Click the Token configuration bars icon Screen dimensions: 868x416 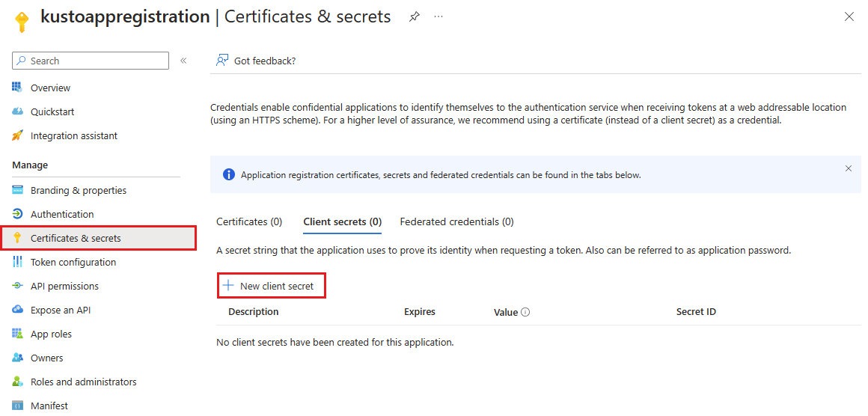[18, 262]
